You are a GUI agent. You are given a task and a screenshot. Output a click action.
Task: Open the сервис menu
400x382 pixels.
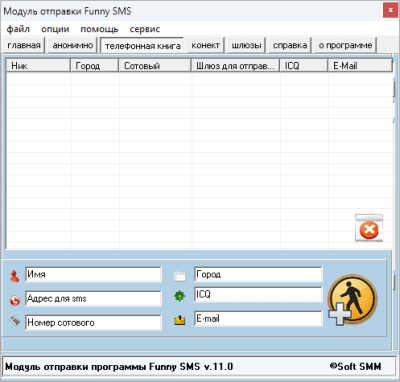click(x=145, y=29)
